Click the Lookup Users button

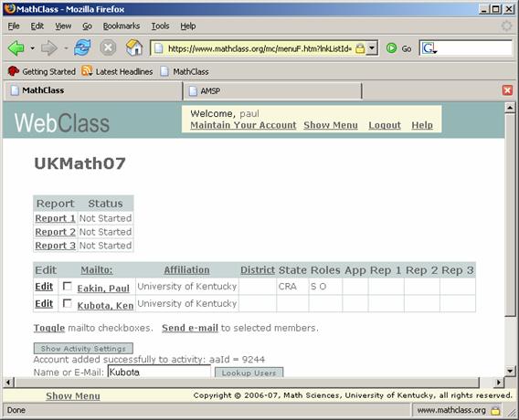pyautogui.click(x=249, y=373)
